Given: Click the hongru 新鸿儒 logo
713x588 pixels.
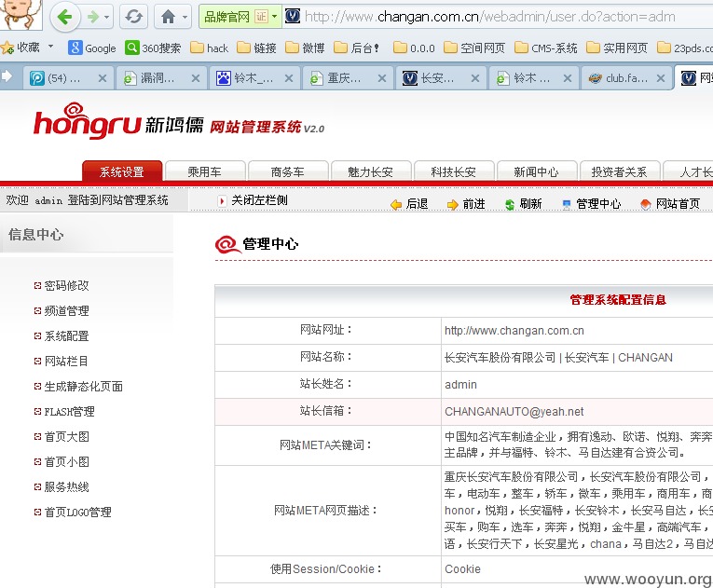Looking at the screenshot, I should point(118,121).
